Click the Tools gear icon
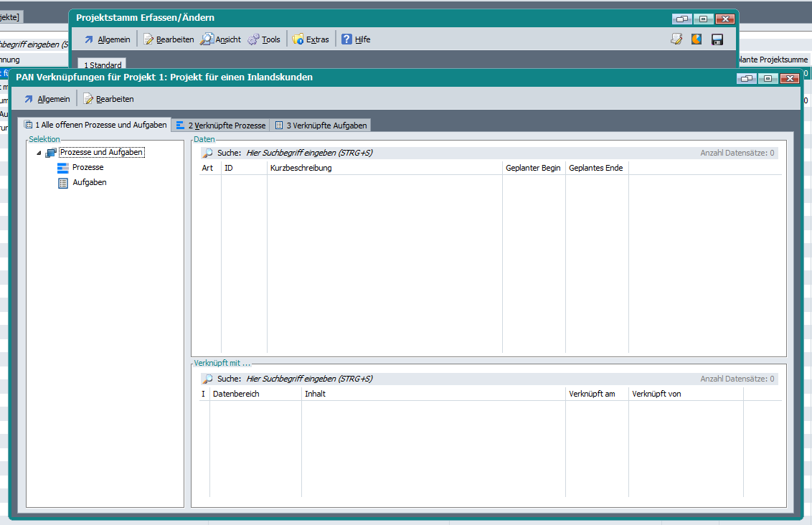812x525 pixels. coord(253,39)
